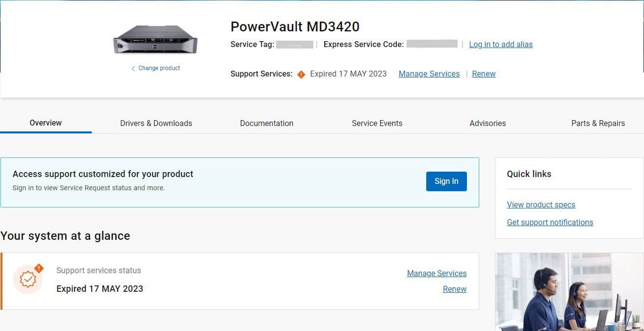Click the support services status badge icon
The image size is (644, 331).
click(x=28, y=279)
